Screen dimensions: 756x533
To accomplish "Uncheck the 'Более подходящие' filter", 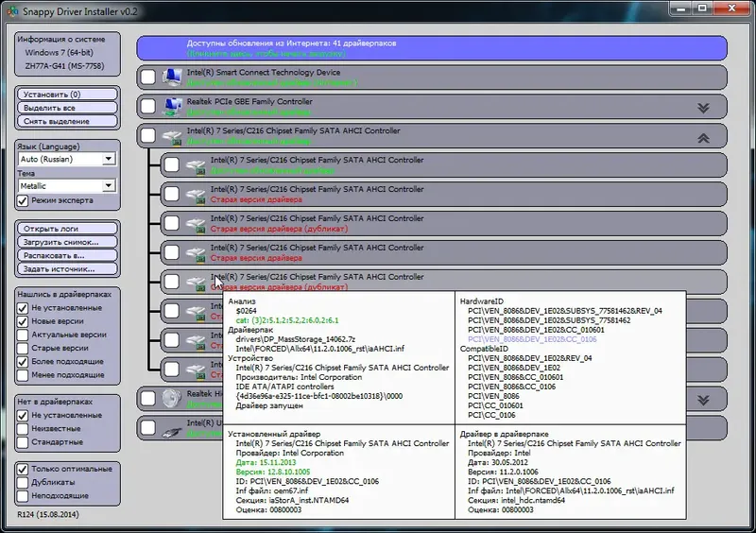I will coord(23,361).
